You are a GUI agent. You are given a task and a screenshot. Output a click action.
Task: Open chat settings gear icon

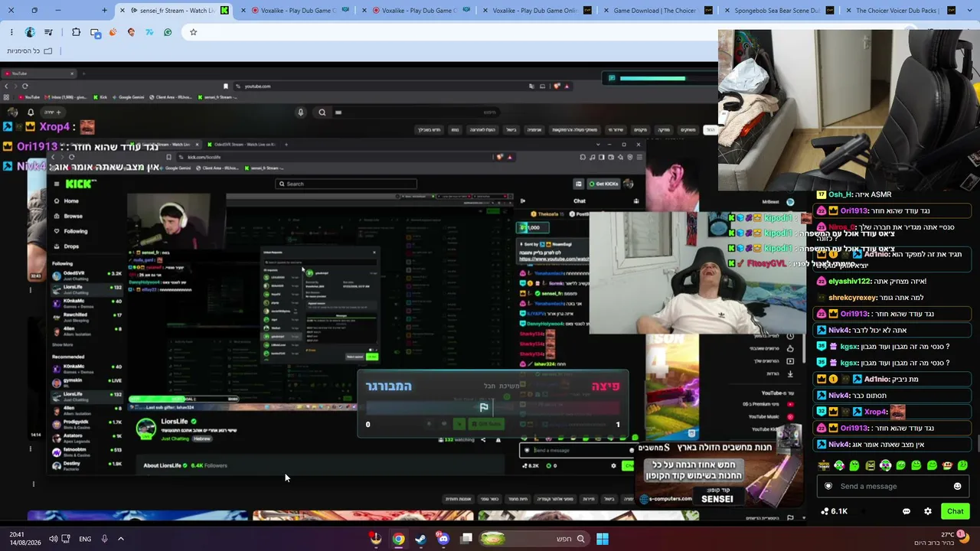927,511
